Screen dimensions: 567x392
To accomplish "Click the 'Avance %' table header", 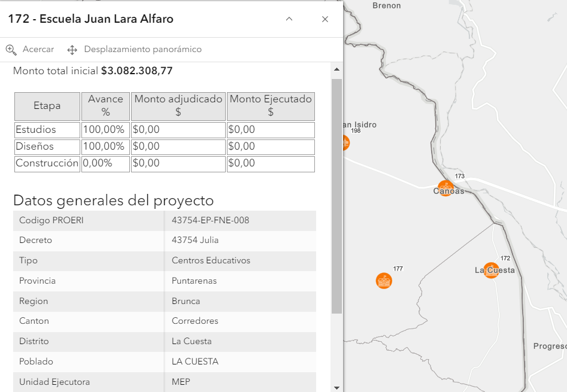I will [105, 106].
